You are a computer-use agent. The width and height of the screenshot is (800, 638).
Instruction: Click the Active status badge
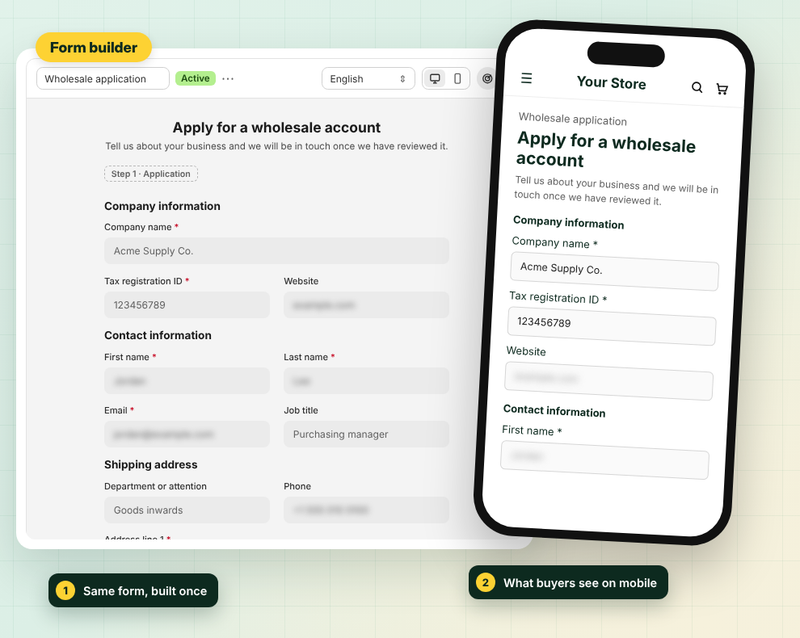coord(195,78)
